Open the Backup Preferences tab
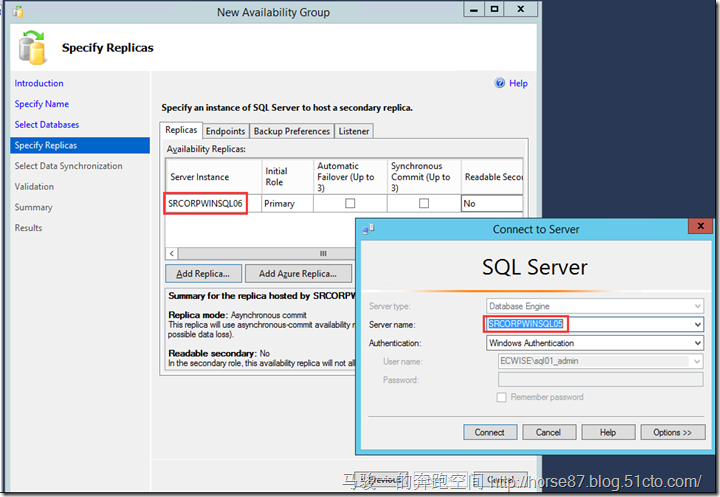The image size is (720, 497). pyautogui.click(x=292, y=131)
